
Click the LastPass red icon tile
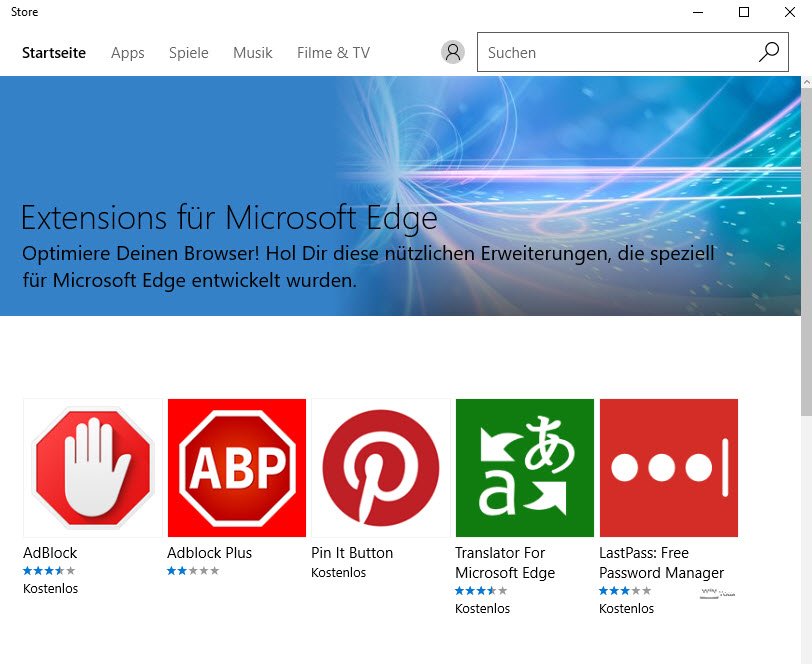pos(669,468)
